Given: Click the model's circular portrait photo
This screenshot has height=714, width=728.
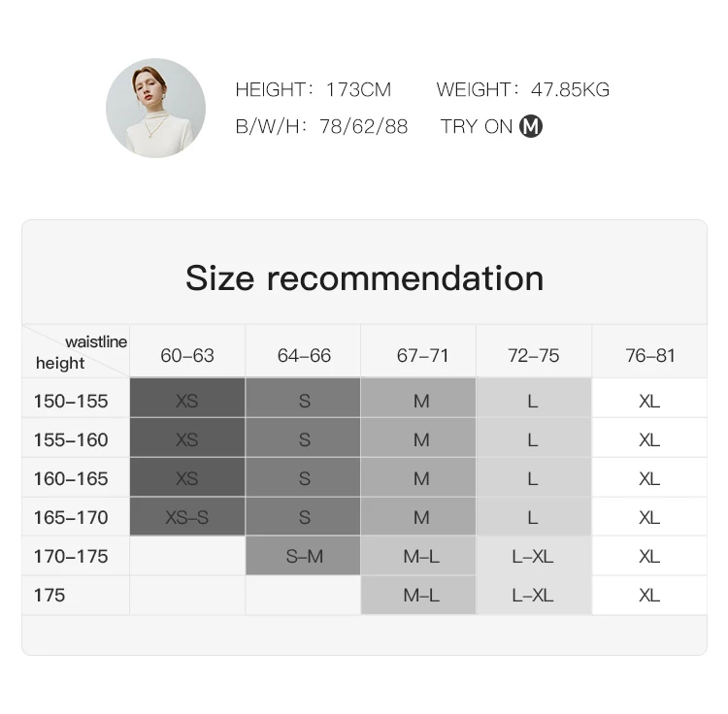Looking at the screenshot, I should tap(155, 108).
